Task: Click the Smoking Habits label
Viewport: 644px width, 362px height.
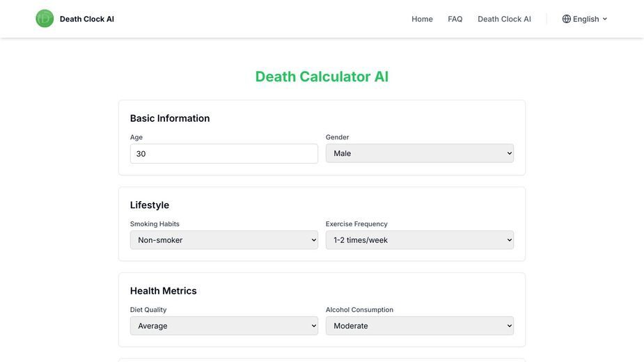Action: [x=155, y=224]
